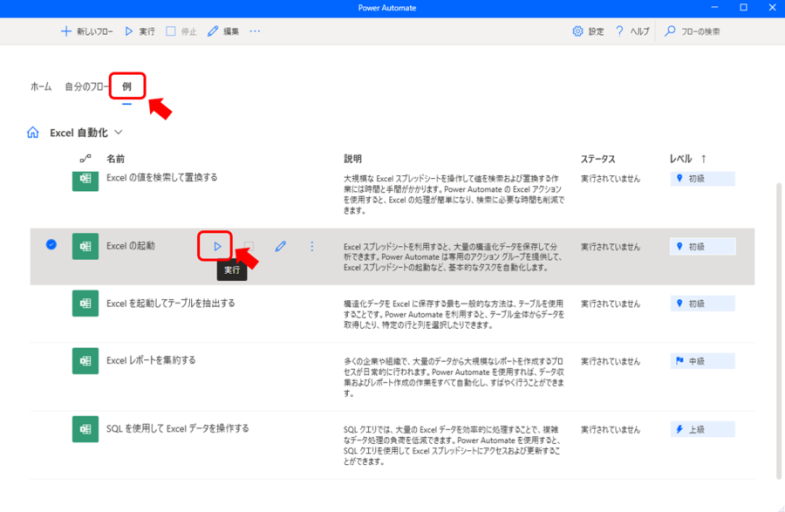The height and width of the screenshot is (512, 785).
Task: Sort by the レベル column header
Action: click(x=681, y=159)
